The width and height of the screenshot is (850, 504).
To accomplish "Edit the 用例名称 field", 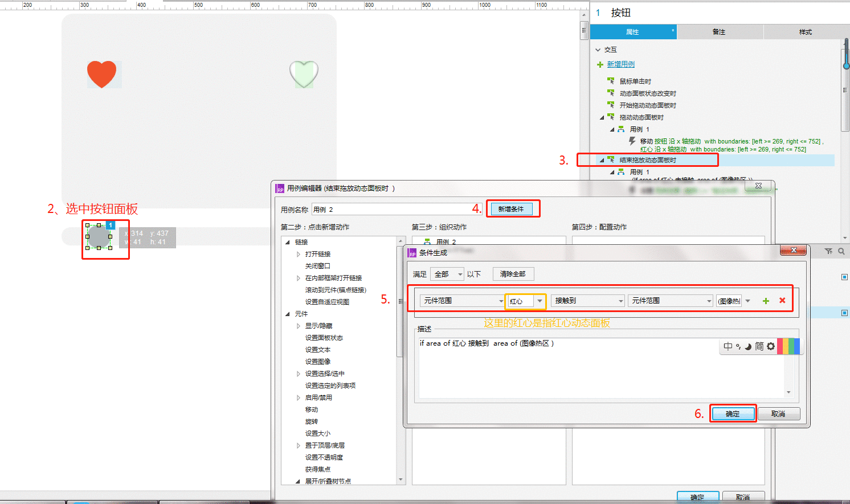I will (397, 210).
